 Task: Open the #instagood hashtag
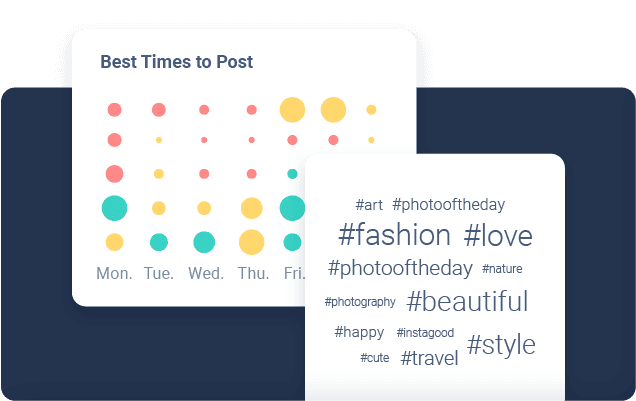pyautogui.click(x=425, y=332)
